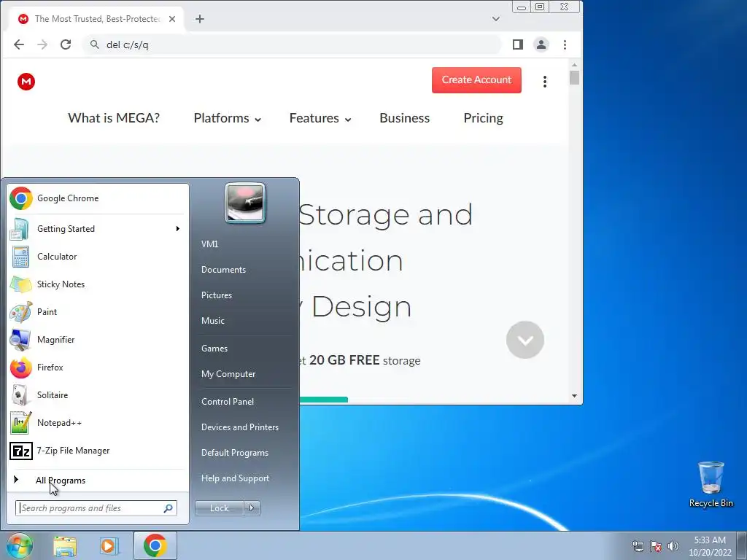Click the user account picture in Start menu
Viewport: 747px width, 560px height.
[x=245, y=203]
